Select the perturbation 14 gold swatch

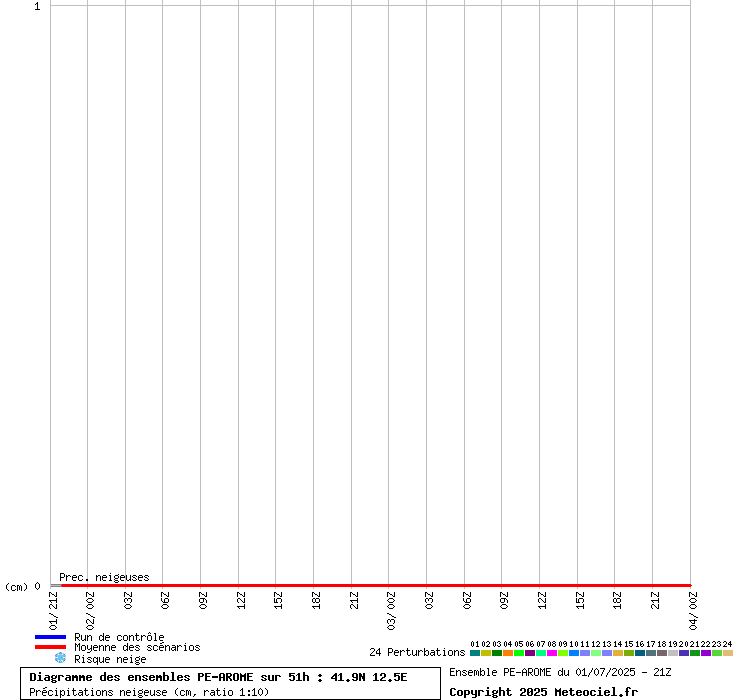click(x=618, y=653)
